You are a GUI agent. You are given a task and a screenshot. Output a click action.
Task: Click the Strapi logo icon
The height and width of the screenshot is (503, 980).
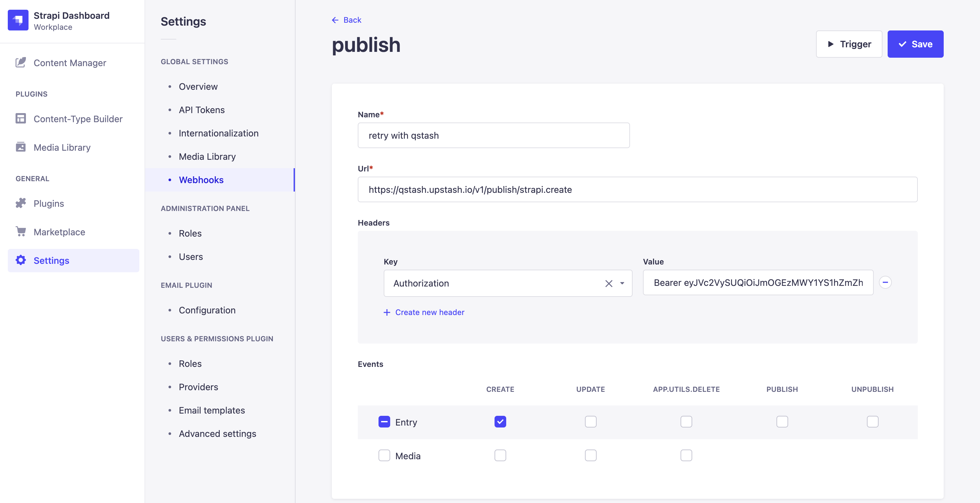pyautogui.click(x=18, y=20)
